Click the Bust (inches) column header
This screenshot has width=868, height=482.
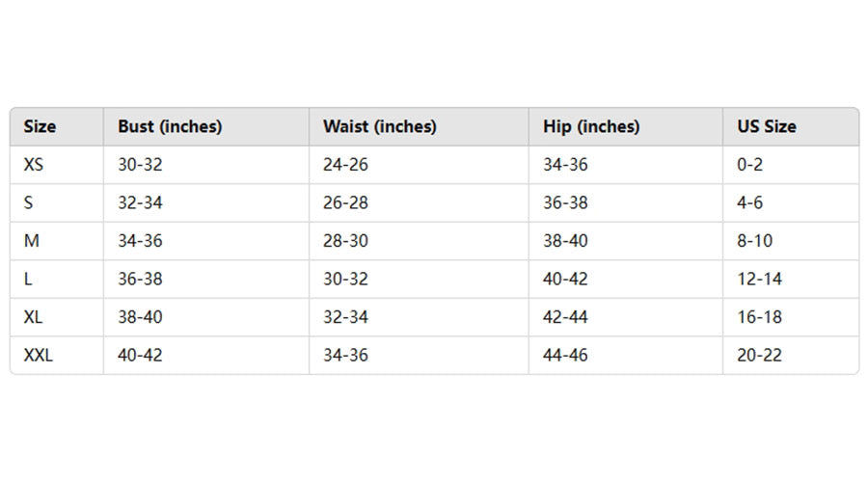(x=170, y=126)
